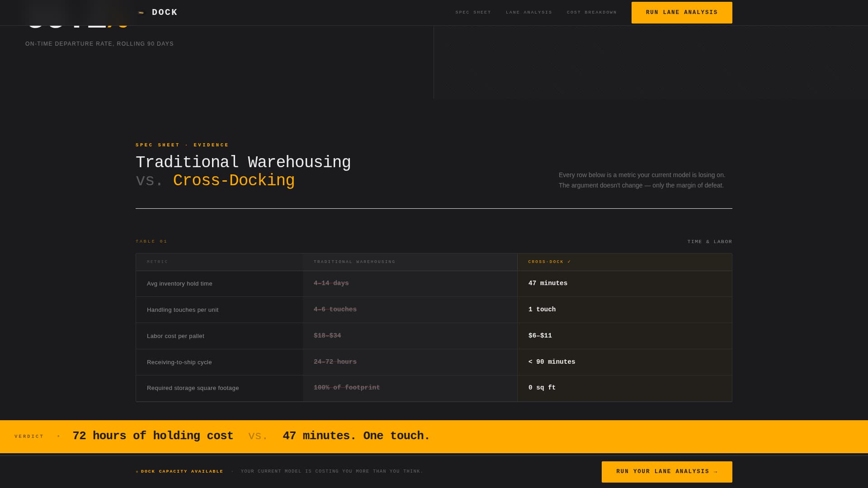Click the Spec Sheet · Evidence eyebrow text
This screenshot has height=488, width=868.
[182, 145]
